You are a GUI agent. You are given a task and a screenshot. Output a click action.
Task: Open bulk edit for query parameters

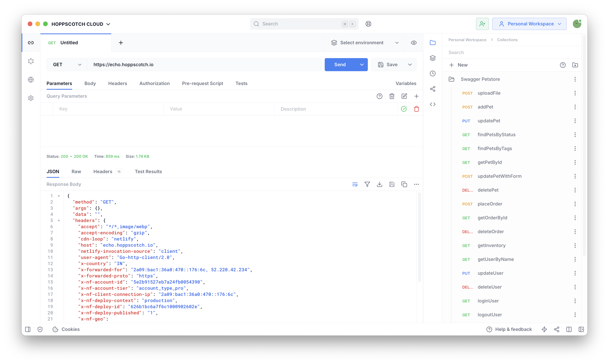(x=404, y=96)
